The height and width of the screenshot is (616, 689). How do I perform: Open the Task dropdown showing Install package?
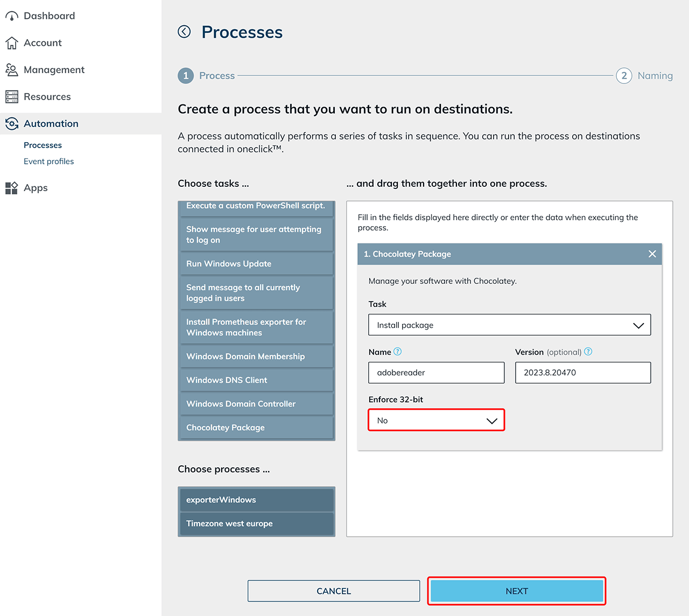coord(509,325)
